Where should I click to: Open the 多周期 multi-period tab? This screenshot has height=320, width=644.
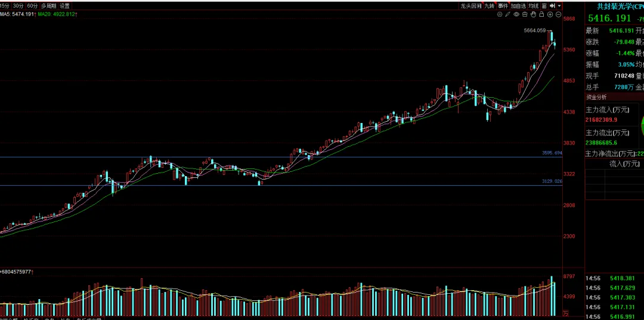48,6
